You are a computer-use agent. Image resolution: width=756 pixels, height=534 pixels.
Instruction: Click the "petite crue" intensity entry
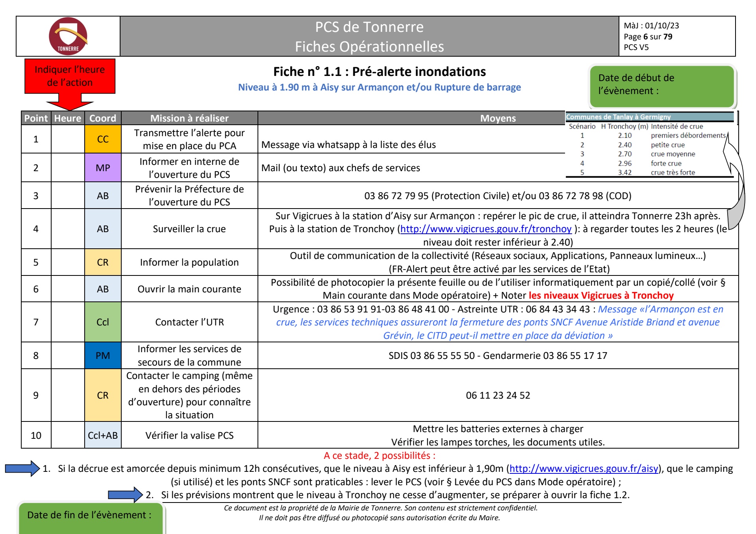[668, 145]
